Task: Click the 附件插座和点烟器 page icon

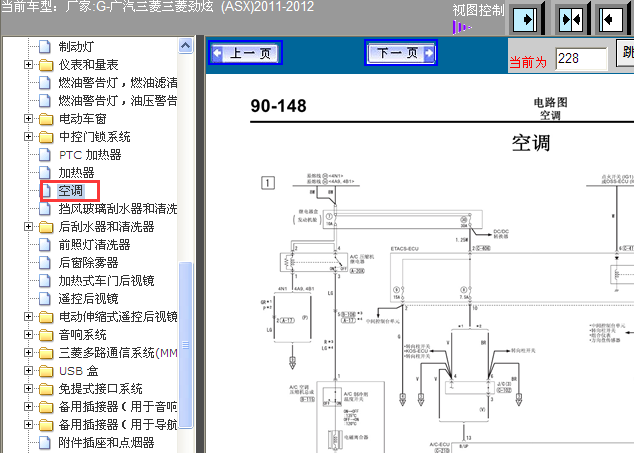Action: tap(45, 442)
